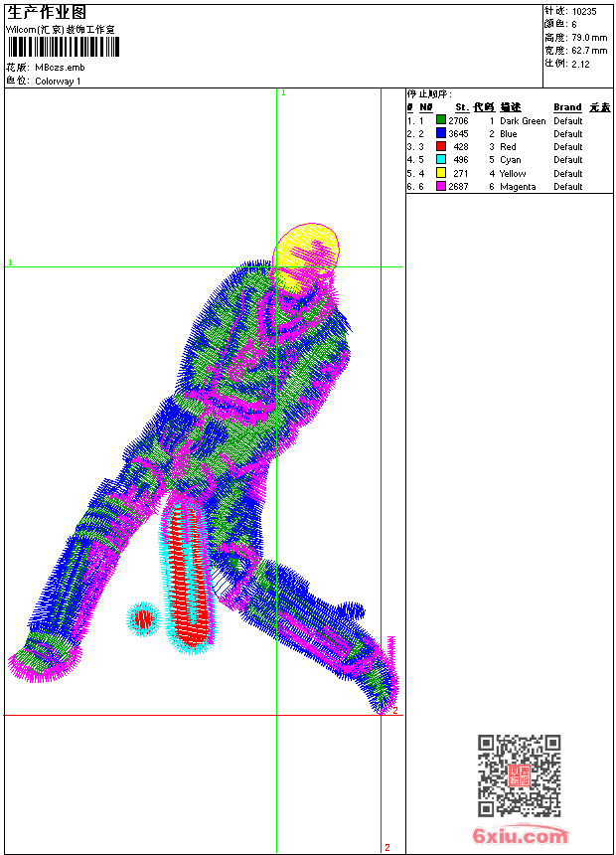Click the 代码 code column header

(x=483, y=107)
